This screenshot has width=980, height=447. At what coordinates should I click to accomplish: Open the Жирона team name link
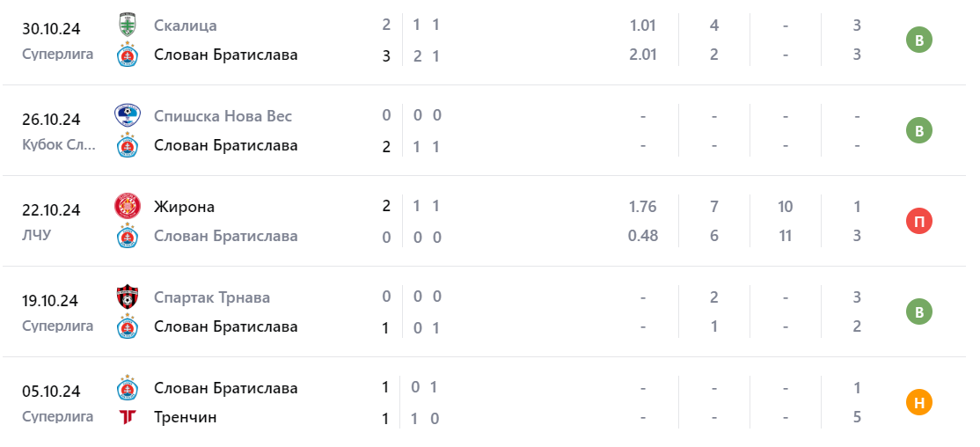pyautogui.click(x=184, y=207)
